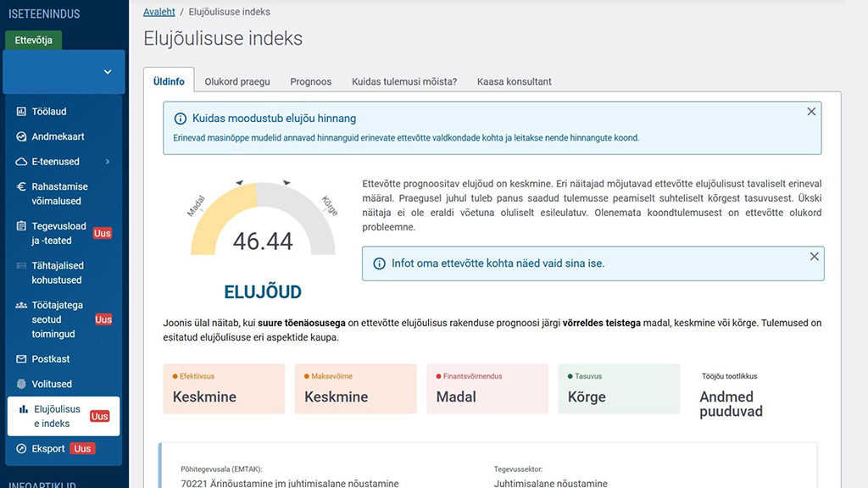Image resolution: width=868 pixels, height=488 pixels.
Task: Click the Andmekaart gauge icon
Action: [22, 136]
